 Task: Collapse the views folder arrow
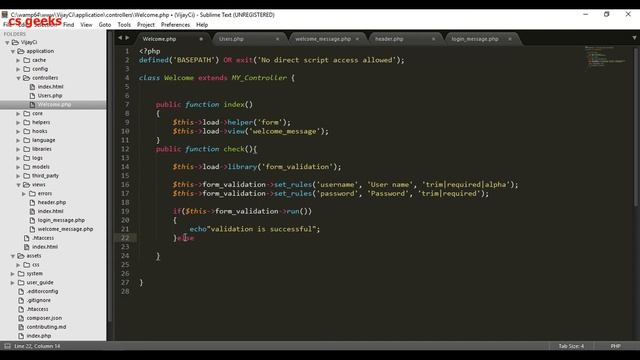(18, 185)
